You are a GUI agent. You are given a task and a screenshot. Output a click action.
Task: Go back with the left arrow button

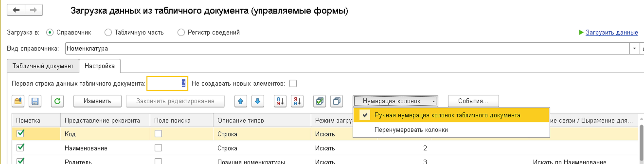[16, 10]
